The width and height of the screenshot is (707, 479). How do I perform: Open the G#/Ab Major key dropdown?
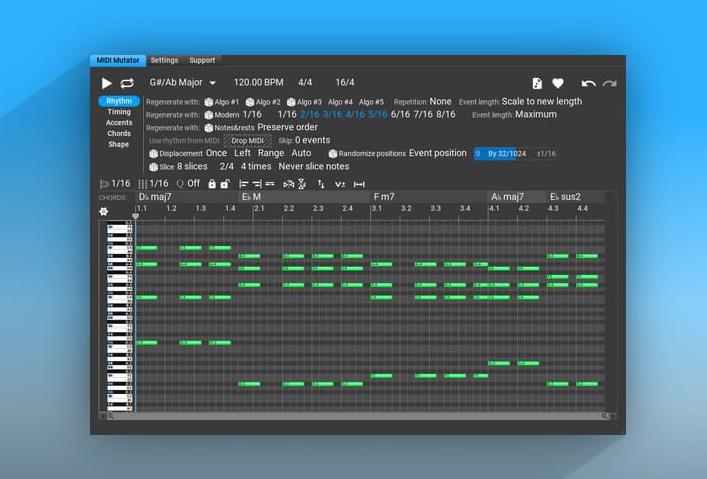click(183, 83)
